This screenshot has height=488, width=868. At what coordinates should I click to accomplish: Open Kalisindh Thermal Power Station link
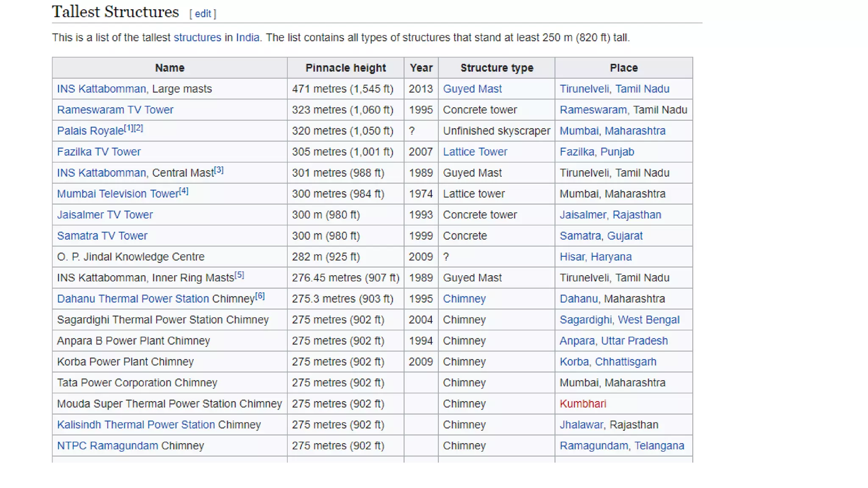click(136, 424)
